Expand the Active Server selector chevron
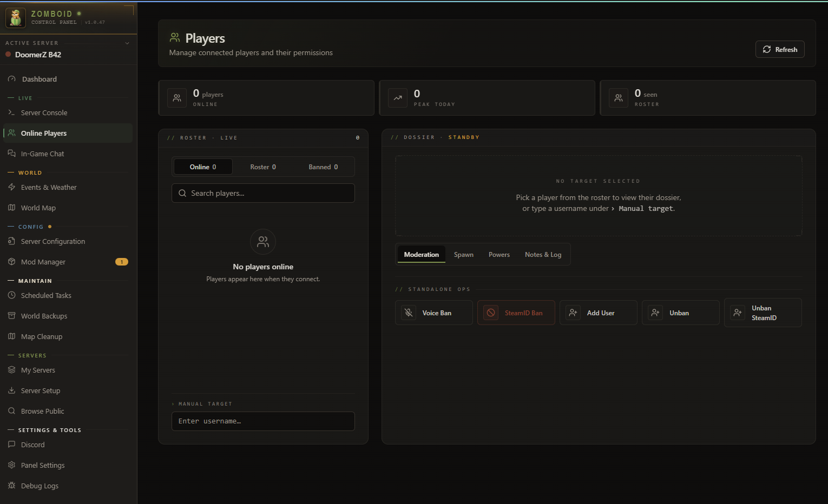 click(127, 43)
